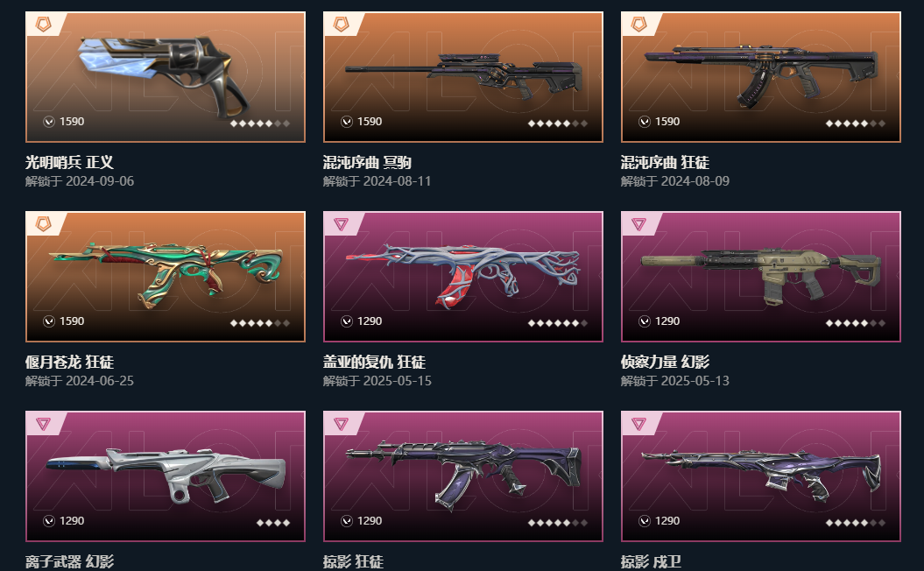
Task: Open the 盖亚的复仇 狂徒 skin image
Action: [463, 277]
